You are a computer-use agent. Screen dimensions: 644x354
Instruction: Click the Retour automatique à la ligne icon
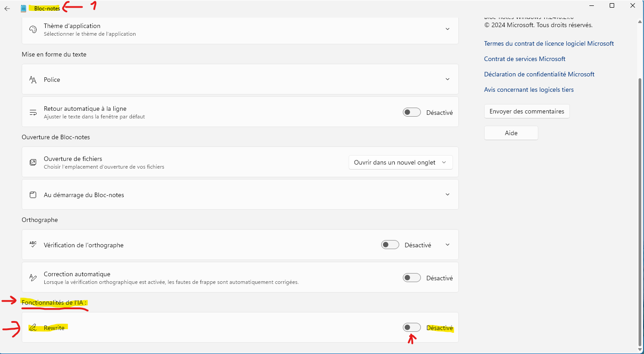click(33, 112)
